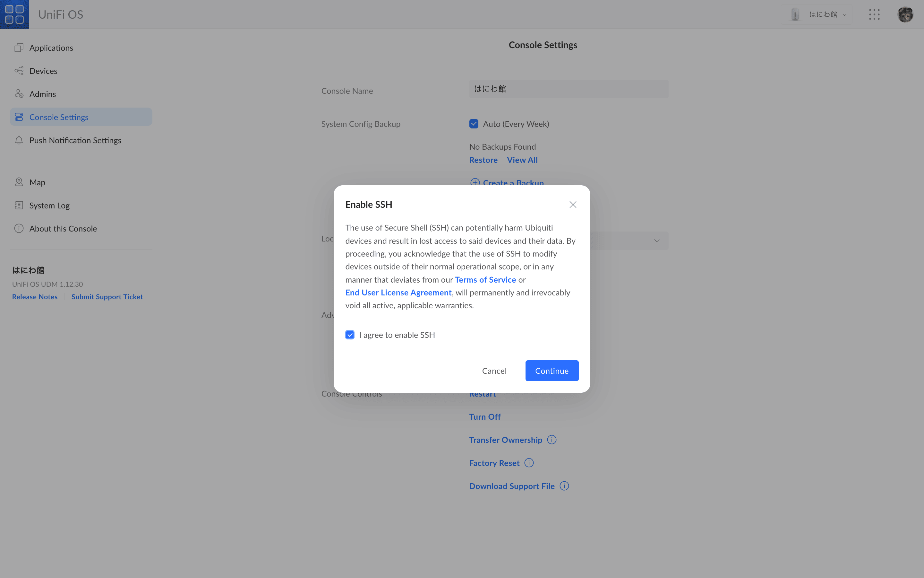Open Applications in the sidebar
The height and width of the screenshot is (578, 924).
[81, 48]
